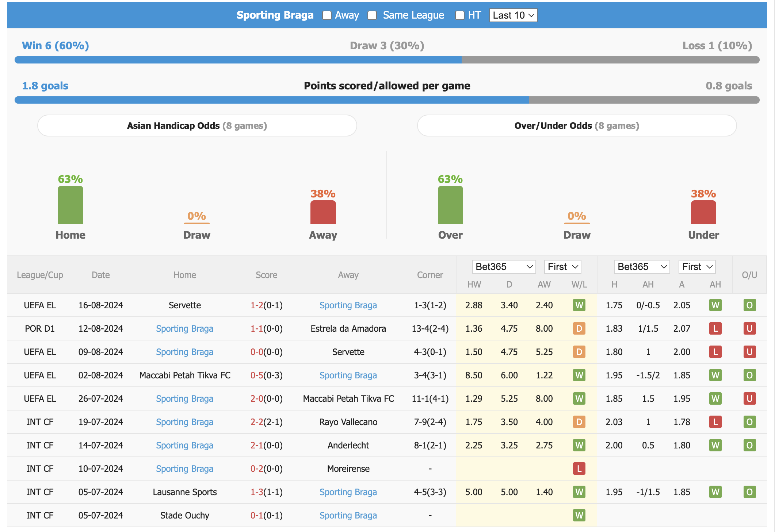Click Rayo Vallecano team name
Viewport: 775px width, 532px height.
(348, 422)
